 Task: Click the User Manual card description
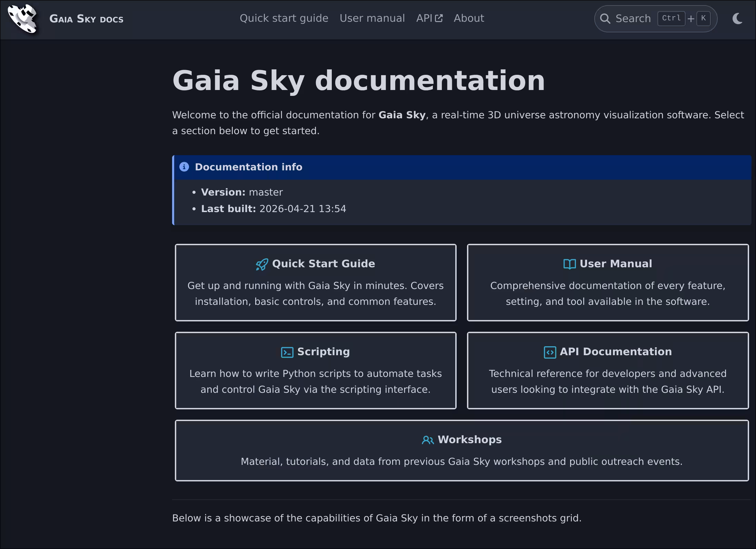pos(608,293)
